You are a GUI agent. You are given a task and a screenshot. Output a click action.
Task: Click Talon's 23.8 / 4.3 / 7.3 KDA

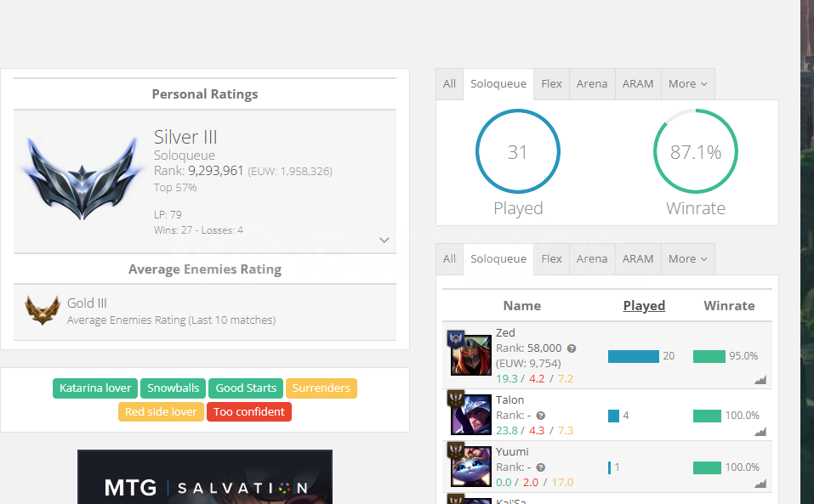(x=535, y=431)
